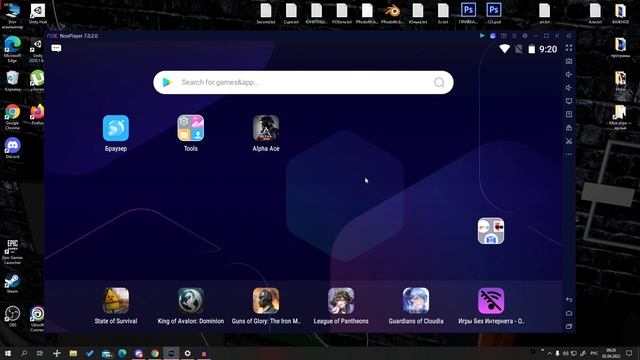Collapse the Nox sidebar with double chevron
640x360 pixels.
pos(569,36)
